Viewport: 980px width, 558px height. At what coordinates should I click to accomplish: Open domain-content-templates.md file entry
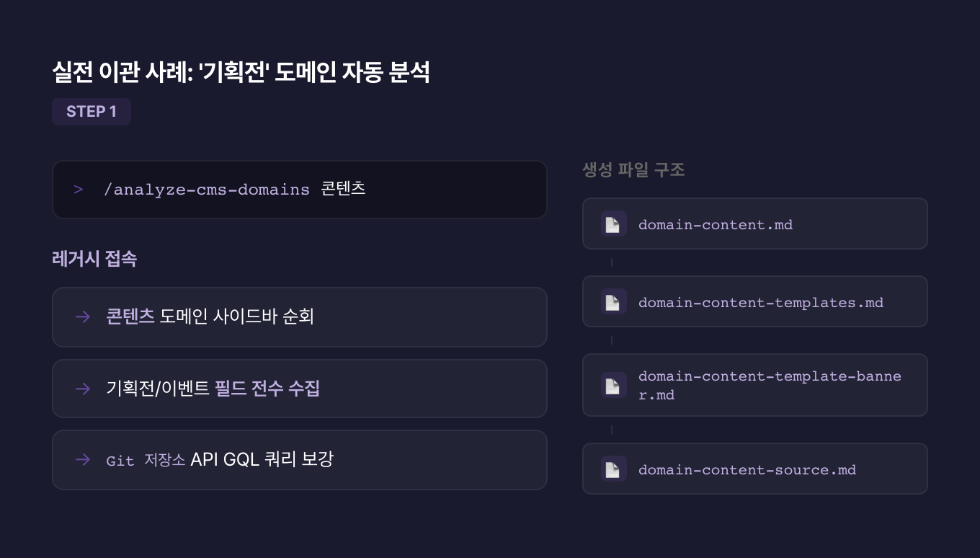761,302
